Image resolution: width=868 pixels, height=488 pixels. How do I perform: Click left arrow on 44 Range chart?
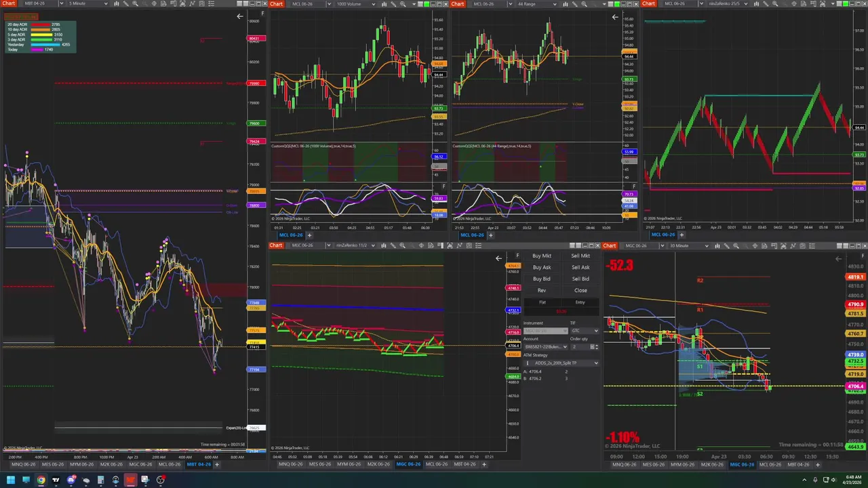tap(615, 18)
